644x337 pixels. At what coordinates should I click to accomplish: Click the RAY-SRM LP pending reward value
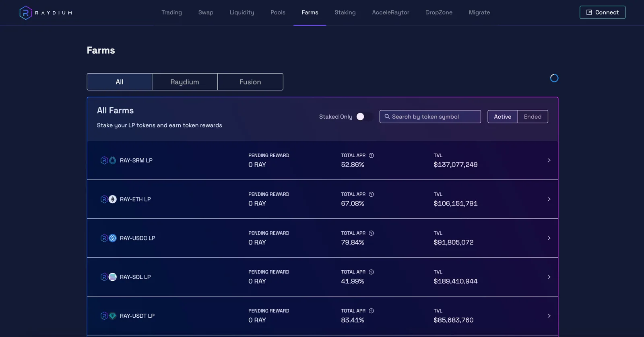257,165
